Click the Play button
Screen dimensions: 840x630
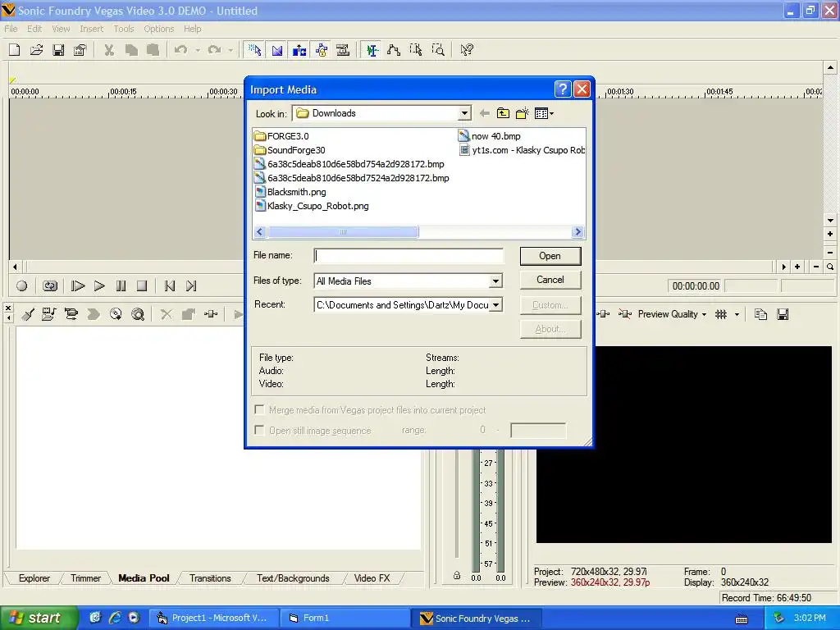(x=99, y=286)
